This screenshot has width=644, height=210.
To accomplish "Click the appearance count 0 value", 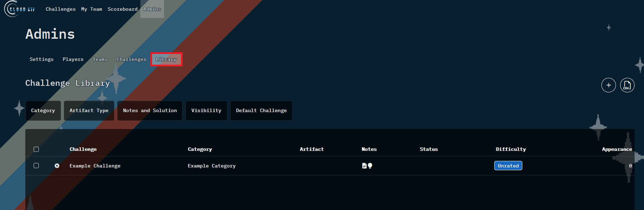I will tap(630, 166).
